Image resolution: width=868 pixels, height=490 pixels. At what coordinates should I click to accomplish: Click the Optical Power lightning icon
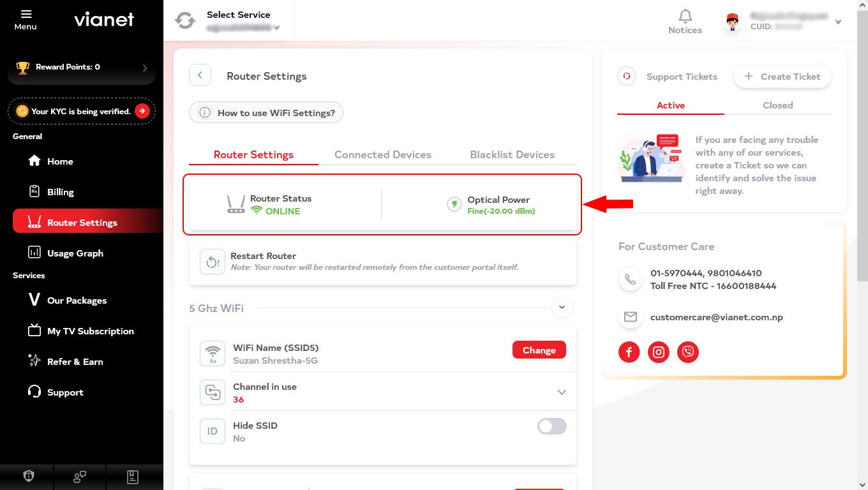point(454,204)
